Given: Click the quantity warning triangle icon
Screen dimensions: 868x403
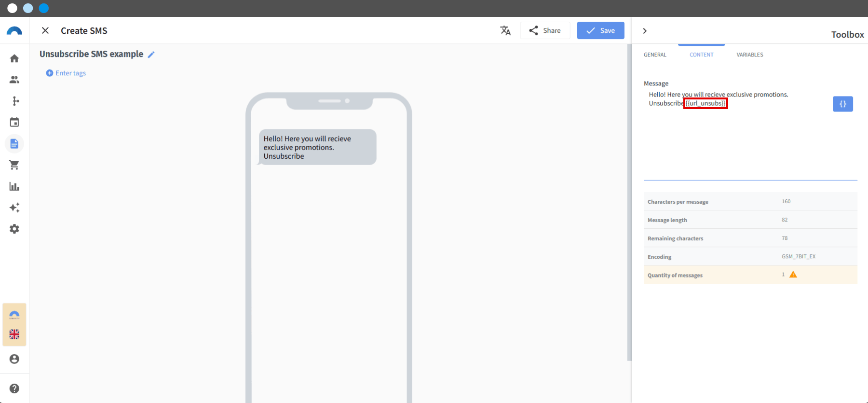Looking at the screenshot, I should point(793,275).
